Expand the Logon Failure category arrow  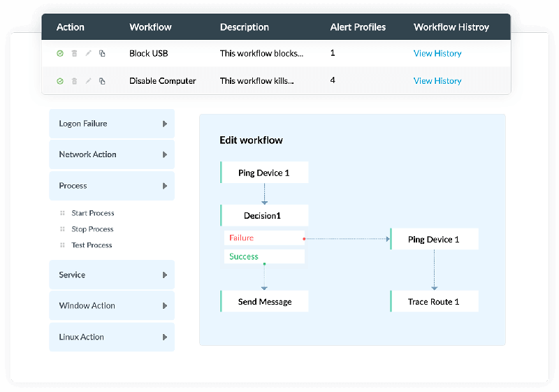[165, 124]
